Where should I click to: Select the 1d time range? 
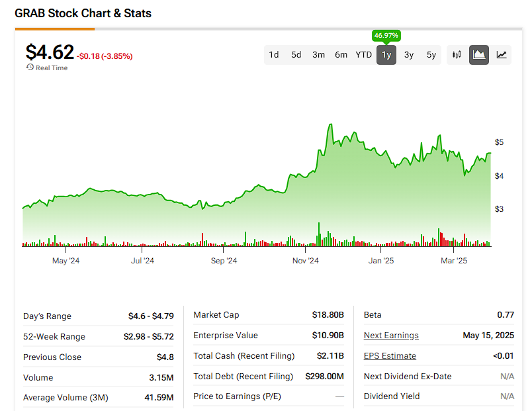(x=274, y=55)
